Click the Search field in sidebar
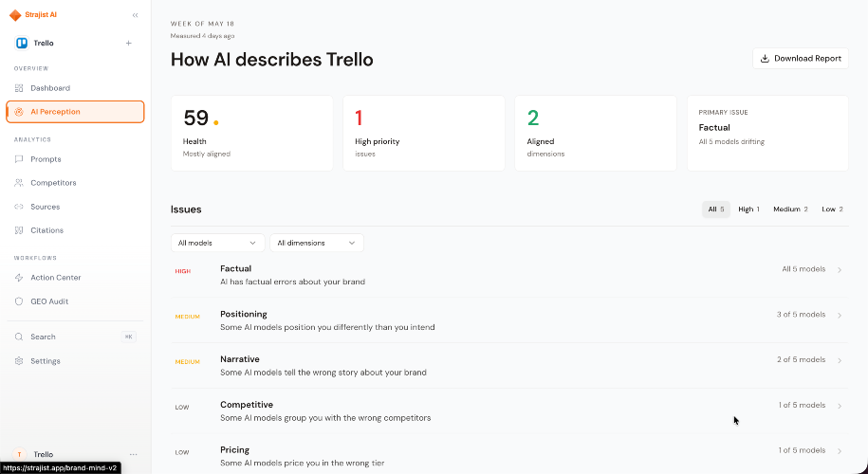868x474 pixels. tap(75, 337)
